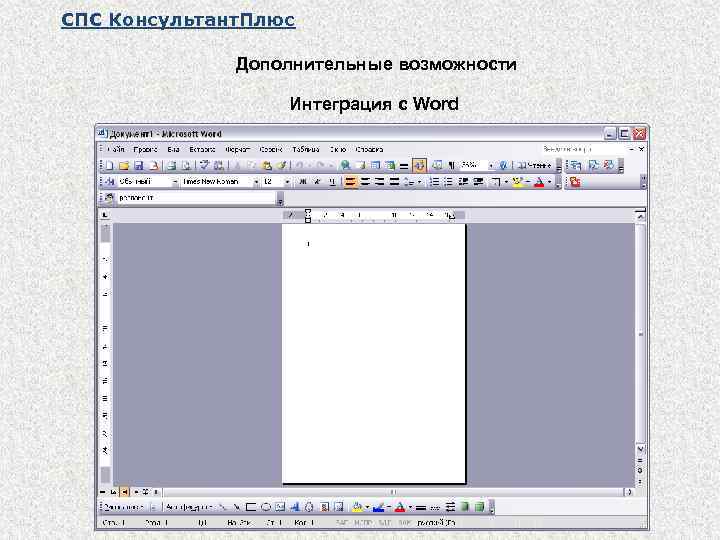
Task: Toggle the highlighted align left button
Action: [350, 182]
